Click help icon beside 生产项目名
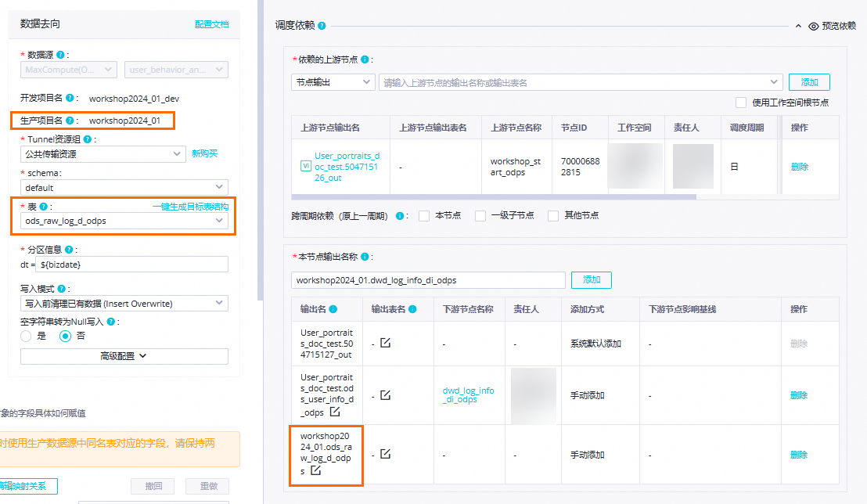The image size is (867, 504). [x=70, y=120]
